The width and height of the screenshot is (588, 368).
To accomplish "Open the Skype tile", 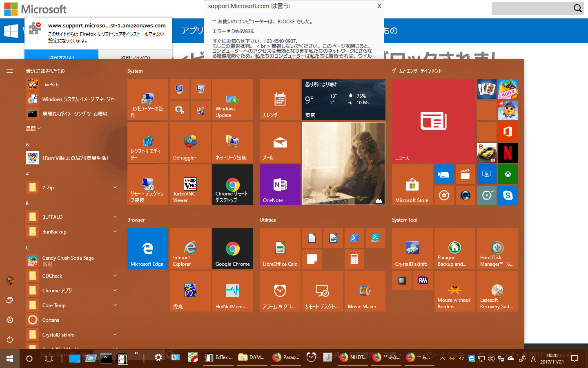I will pos(508,195).
